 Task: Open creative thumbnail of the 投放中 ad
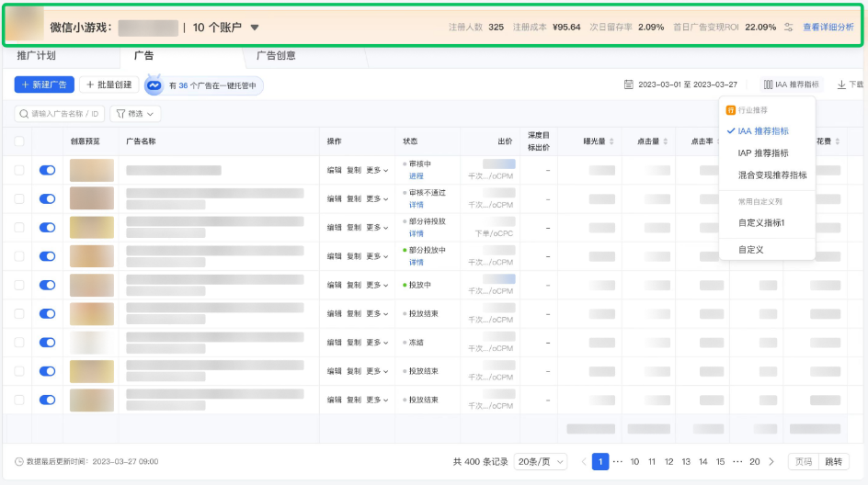(x=92, y=286)
